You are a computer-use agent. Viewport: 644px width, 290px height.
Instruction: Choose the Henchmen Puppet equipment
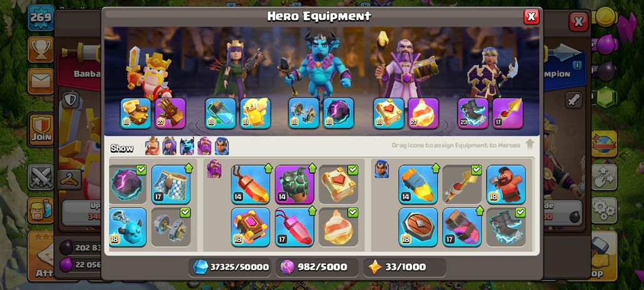point(127,227)
